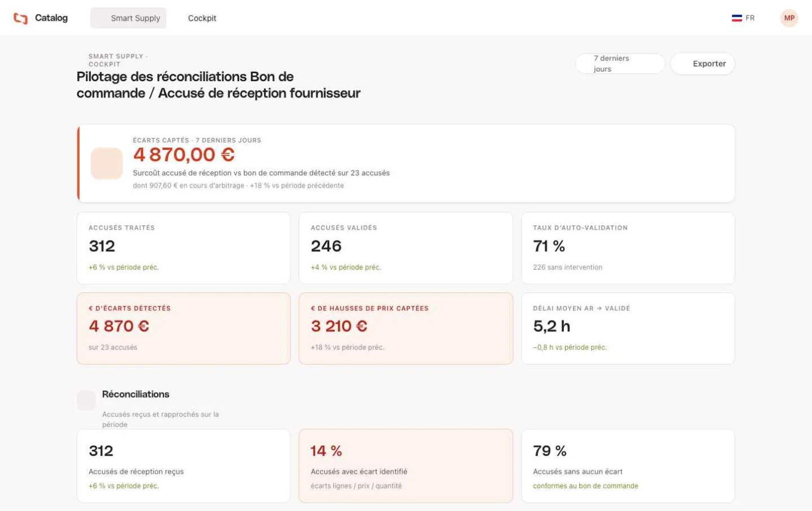Click the red "4 870,00 €" total

point(184,155)
